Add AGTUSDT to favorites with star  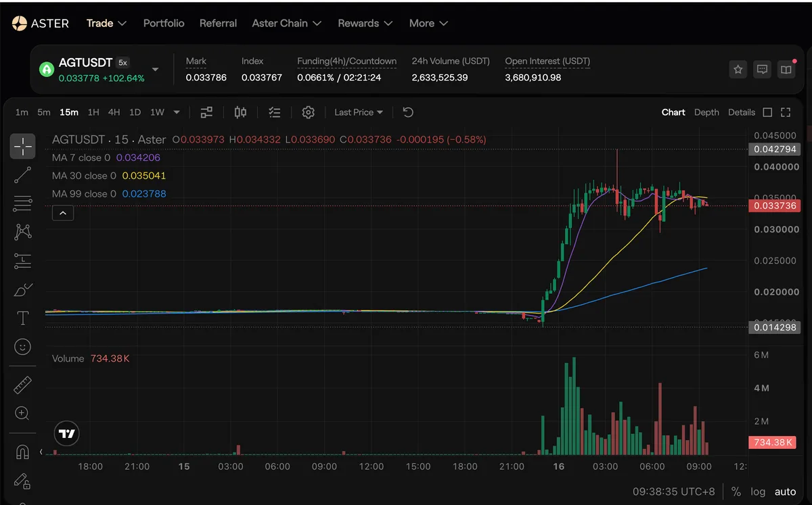738,69
